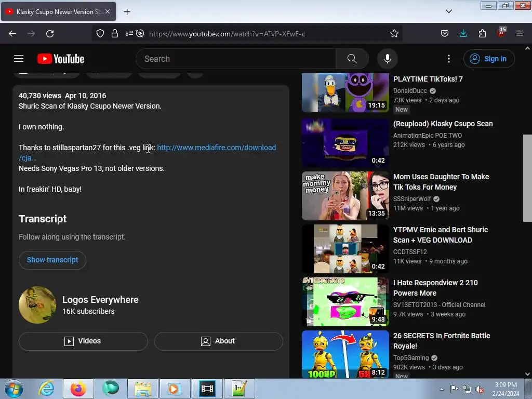Open film strip video editor taskbar icon
Viewport: 532px width, 399px height.
point(207,389)
